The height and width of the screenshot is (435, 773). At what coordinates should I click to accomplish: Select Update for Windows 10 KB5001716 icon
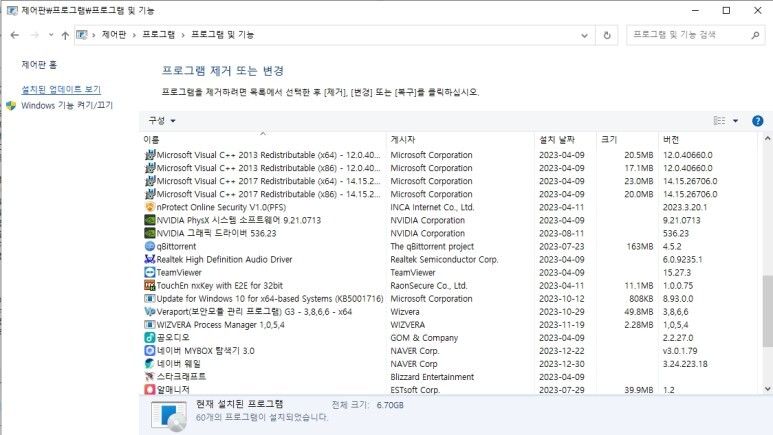[x=150, y=298]
